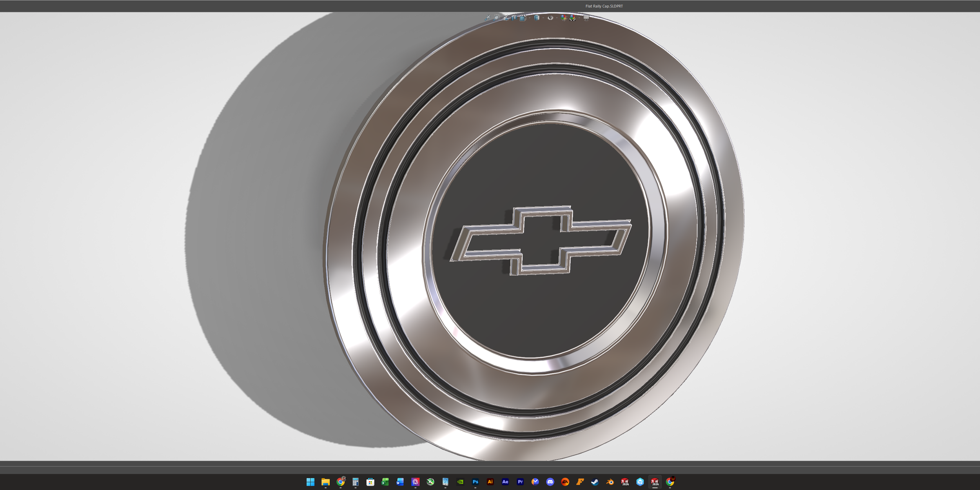980x490 pixels.
Task: Expand the Display Style dropdown arrow
Action: (x=543, y=18)
